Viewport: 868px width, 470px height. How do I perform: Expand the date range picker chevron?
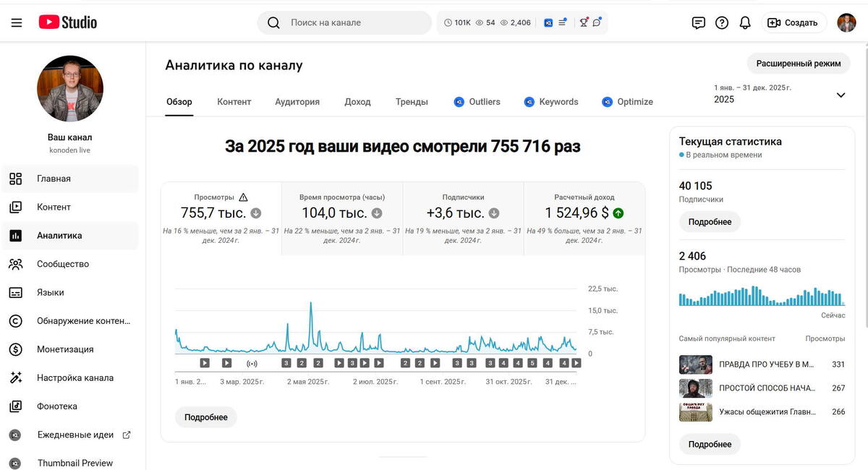[841, 95]
